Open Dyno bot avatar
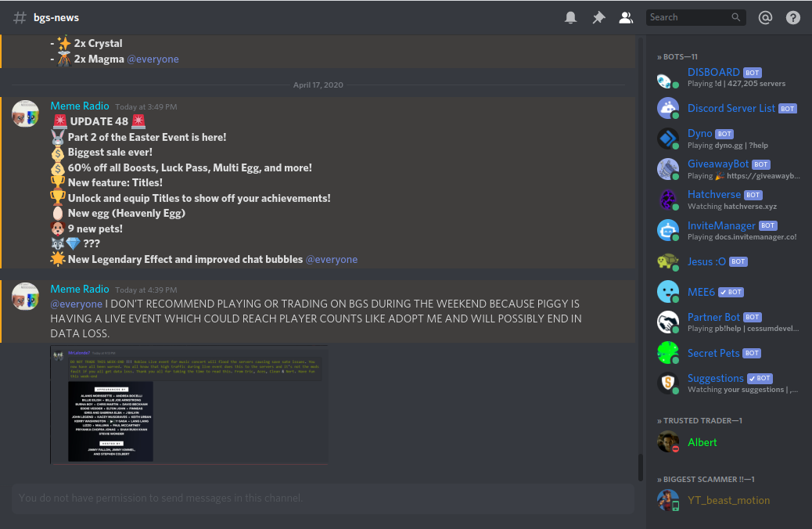This screenshot has width=812, height=529. tap(667, 139)
